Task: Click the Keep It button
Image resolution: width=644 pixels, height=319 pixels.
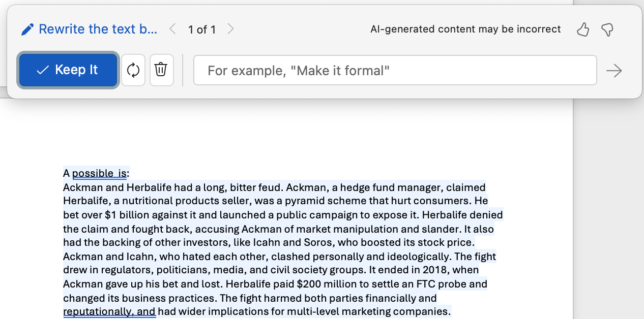Action: coord(68,70)
